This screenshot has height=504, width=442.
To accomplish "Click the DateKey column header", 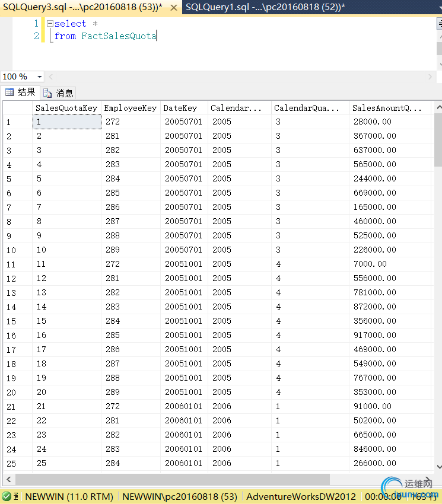I will [x=184, y=108].
